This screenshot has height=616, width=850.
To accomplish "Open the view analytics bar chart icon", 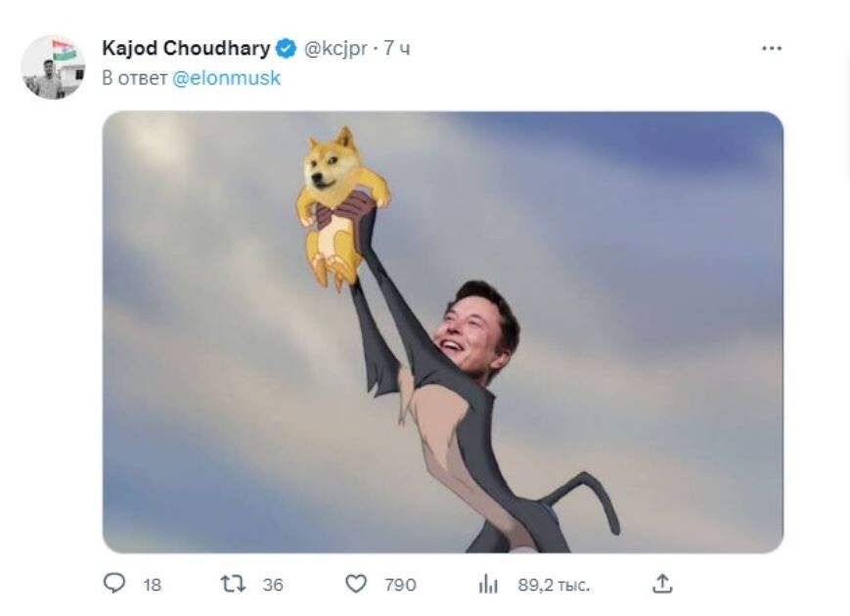I will 488,585.
